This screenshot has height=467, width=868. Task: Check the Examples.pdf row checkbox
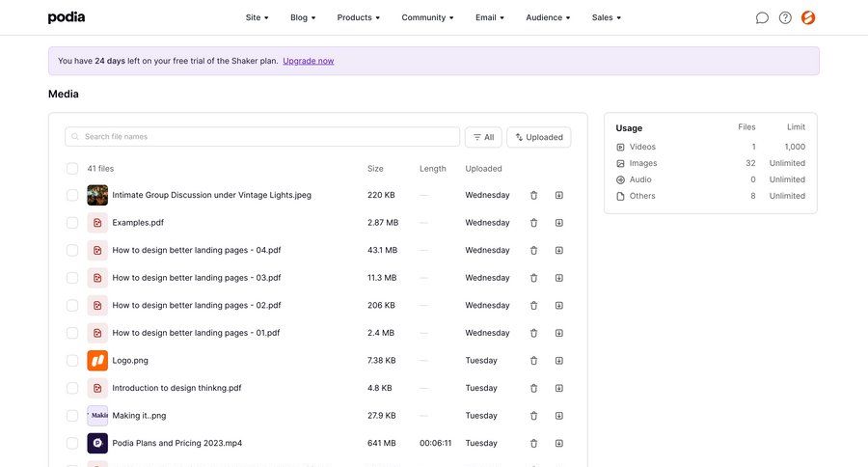pos(72,223)
